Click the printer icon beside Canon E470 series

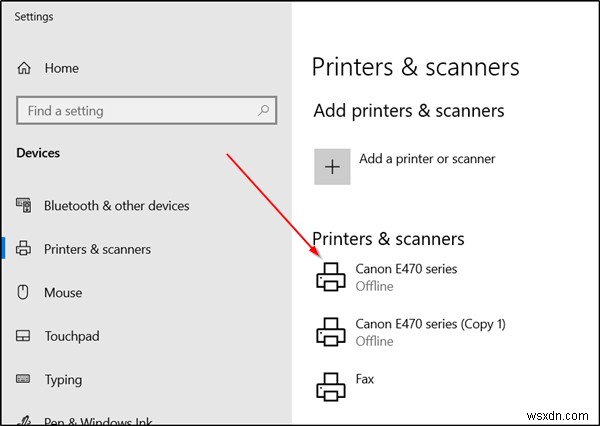tap(331, 277)
